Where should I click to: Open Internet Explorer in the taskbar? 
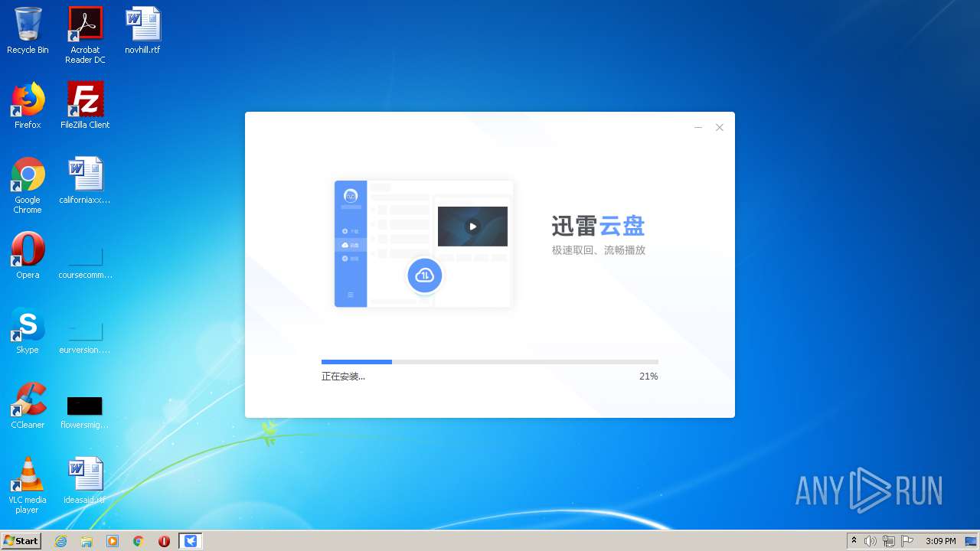(x=60, y=541)
